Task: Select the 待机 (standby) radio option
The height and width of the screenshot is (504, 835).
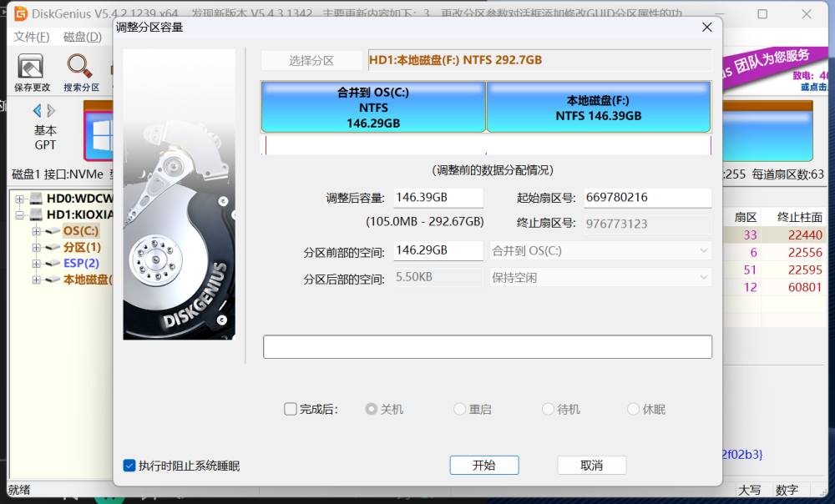Action: click(548, 409)
